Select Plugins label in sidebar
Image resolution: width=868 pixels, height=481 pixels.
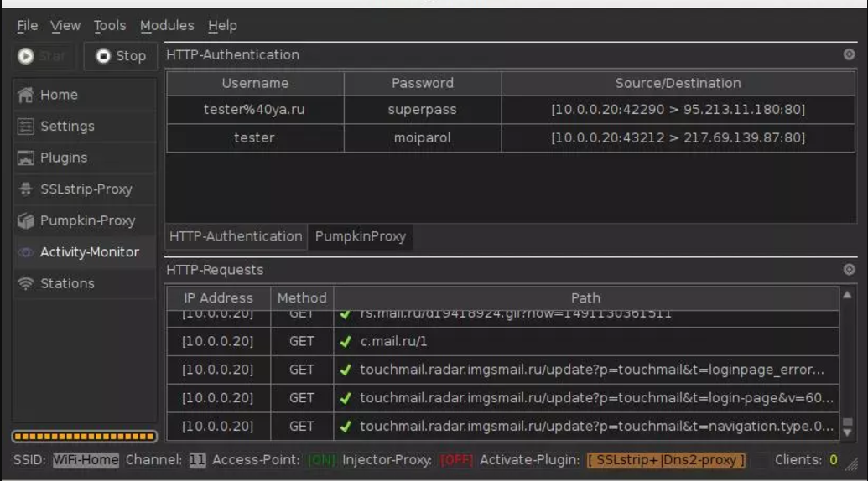click(x=64, y=158)
